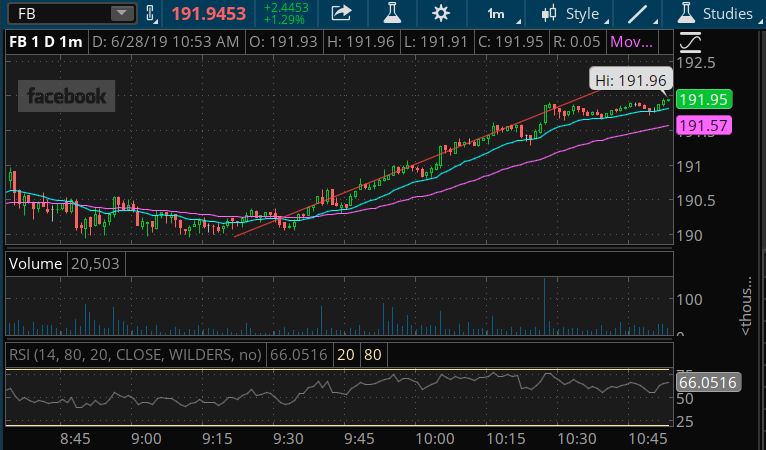Click the 50 RSI axis label
This screenshot has width=766, height=450.
coord(685,399)
